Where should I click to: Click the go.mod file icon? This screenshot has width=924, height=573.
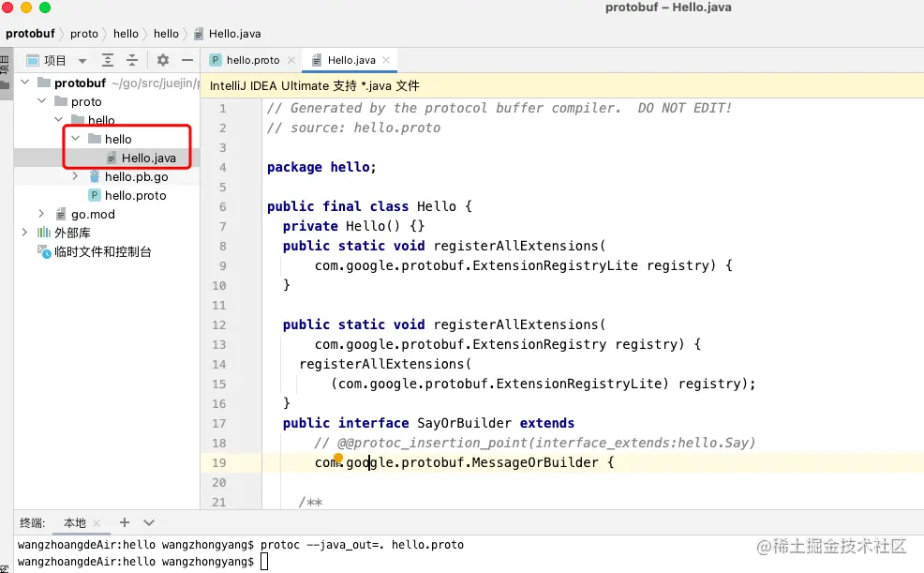[x=61, y=214]
